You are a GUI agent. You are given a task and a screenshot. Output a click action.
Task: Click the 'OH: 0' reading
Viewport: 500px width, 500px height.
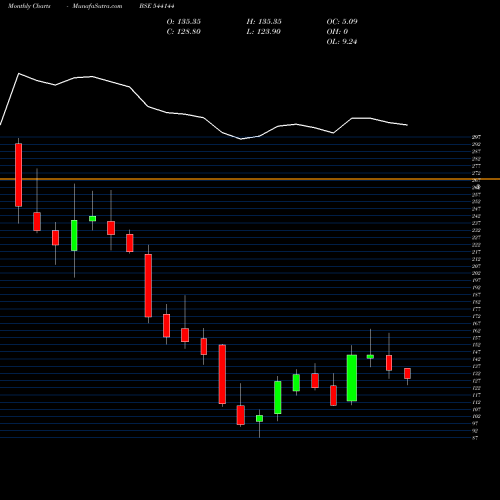pyautogui.click(x=337, y=31)
